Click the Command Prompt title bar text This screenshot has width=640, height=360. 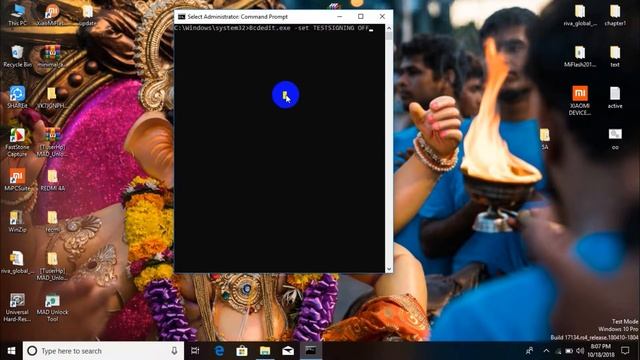coord(238,17)
